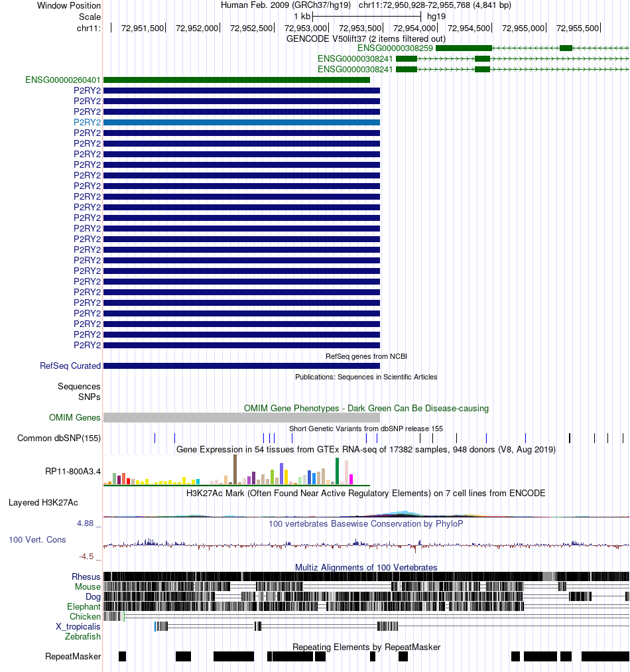Click the RefSeq Curated track label
This screenshot has width=630, height=672.
70,366
